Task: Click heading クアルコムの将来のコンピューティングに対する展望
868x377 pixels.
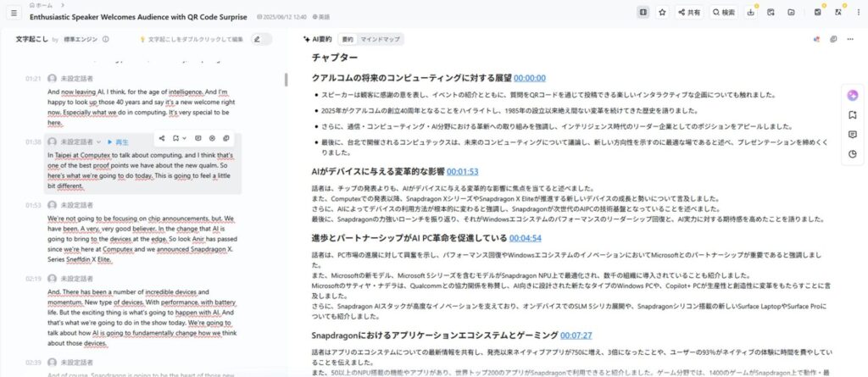Action: click(x=411, y=78)
